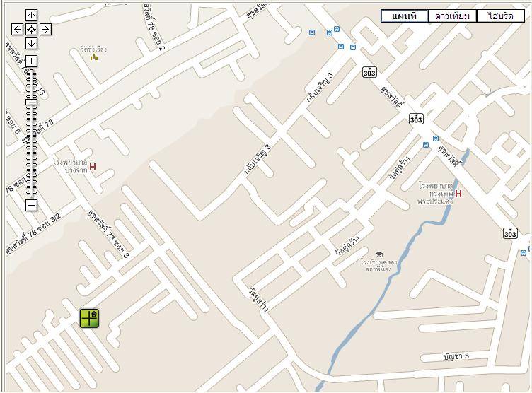Click the bus stop icon near the second 303 shield
This screenshot has height=393, width=532.
coord(435,139)
